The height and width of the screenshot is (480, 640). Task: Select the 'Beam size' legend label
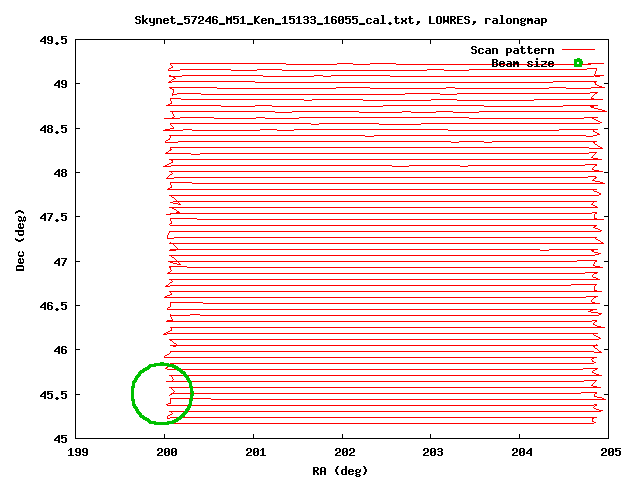click(522, 63)
